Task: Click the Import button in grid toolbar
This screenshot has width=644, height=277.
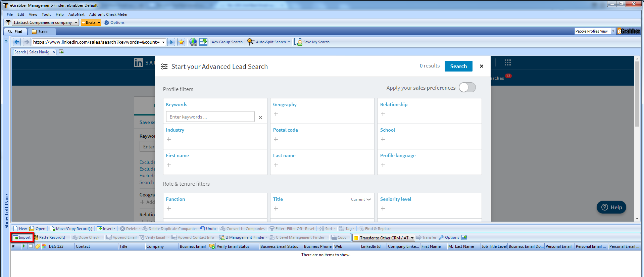Action: [22, 237]
